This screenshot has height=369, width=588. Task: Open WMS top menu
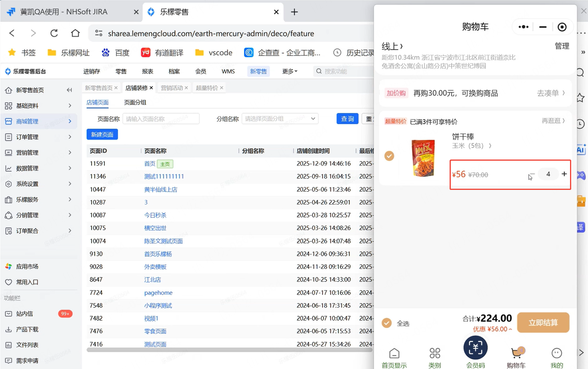(x=228, y=71)
